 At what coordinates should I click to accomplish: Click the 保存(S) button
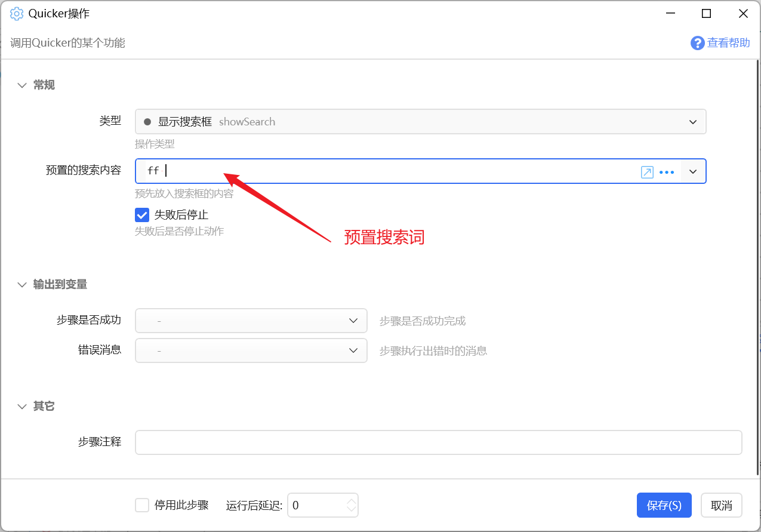pyautogui.click(x=664, y=505)
